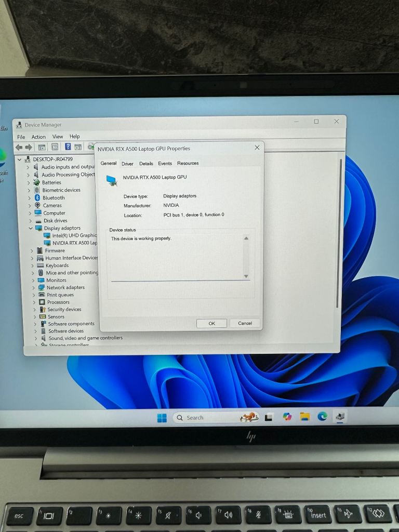Expand the Network adapters category
This screenshot has width=399, height=532.
pos(34,287)
